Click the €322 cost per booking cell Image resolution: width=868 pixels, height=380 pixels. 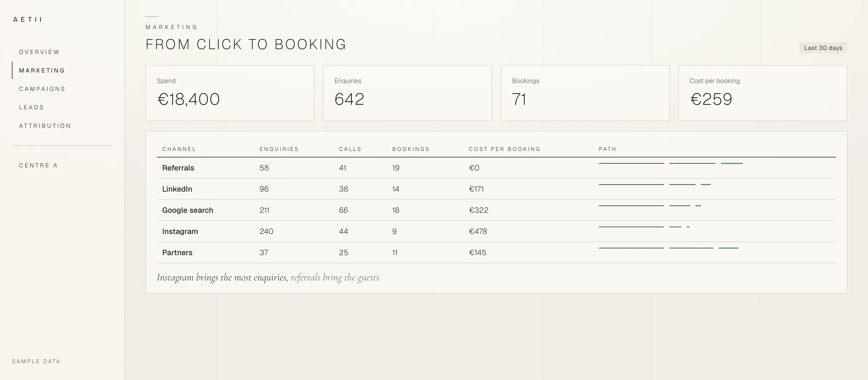[479, 210]
